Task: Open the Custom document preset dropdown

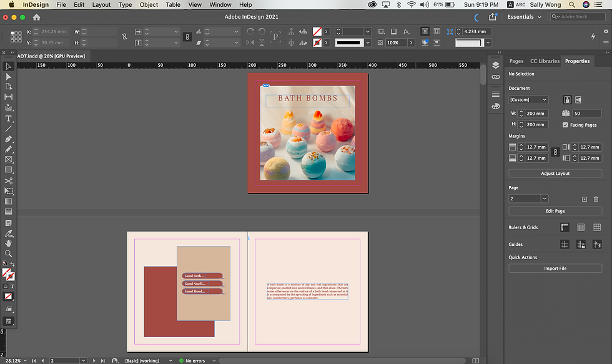Action: [528, 100]
